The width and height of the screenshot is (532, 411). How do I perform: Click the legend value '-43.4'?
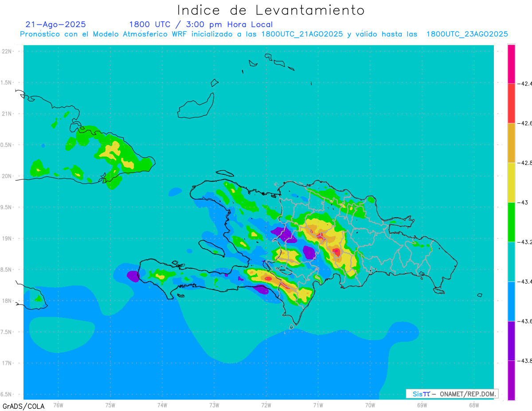click(x=525, y=282)
